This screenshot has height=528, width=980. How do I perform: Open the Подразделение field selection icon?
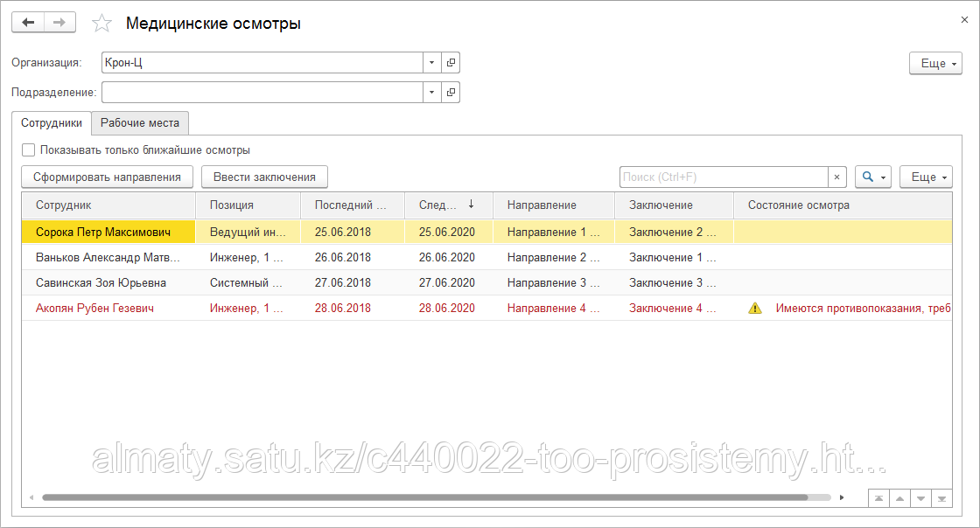pos(451,92)
